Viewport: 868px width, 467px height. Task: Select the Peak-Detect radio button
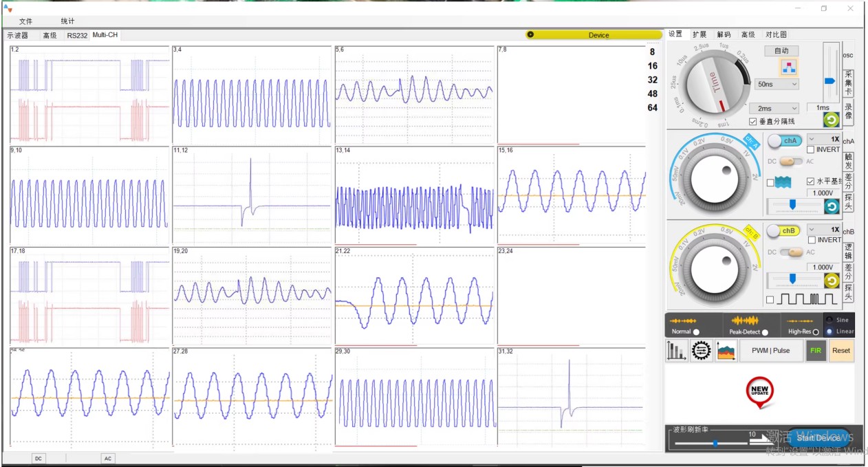pos(765,332)
